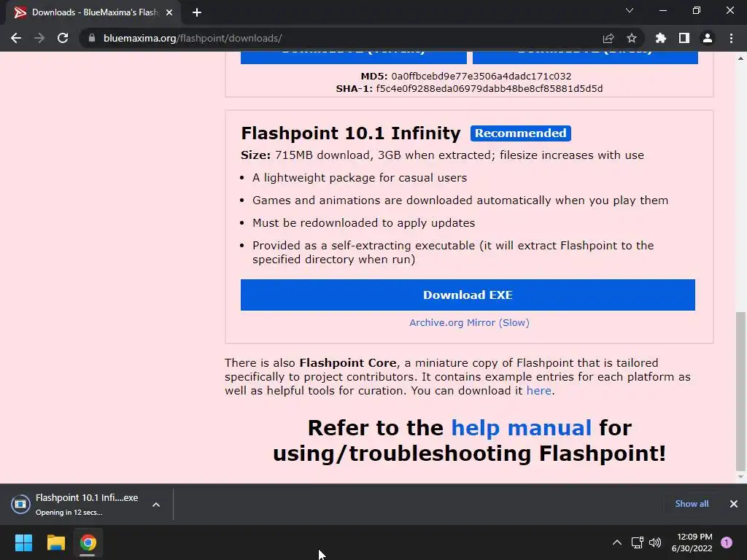Viewport: 747px width, 560px height.
Task: Show hidden system tray icons
Action: [617, 542]
